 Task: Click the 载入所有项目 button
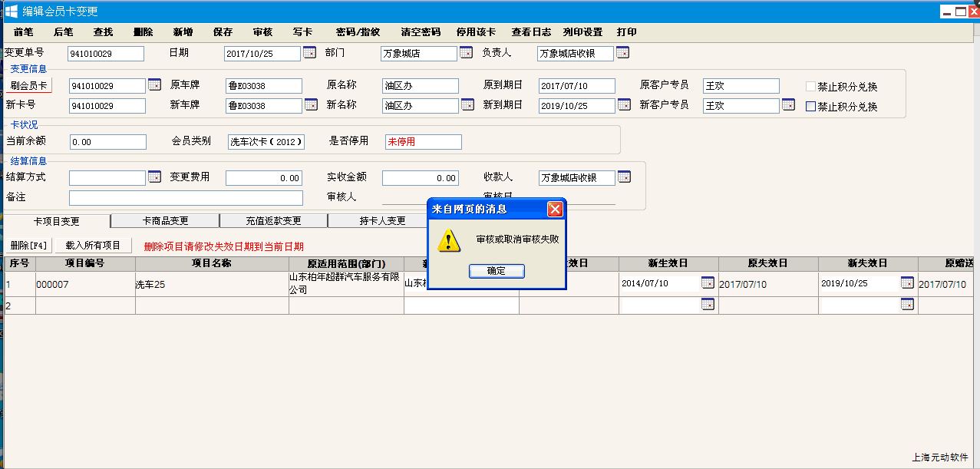click(93, 246)
